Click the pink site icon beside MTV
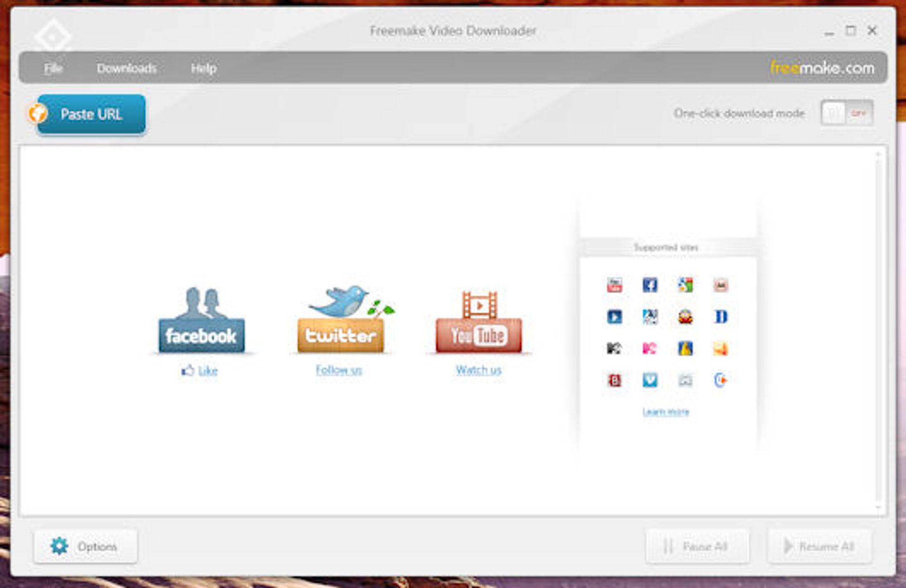 point(650,348)
